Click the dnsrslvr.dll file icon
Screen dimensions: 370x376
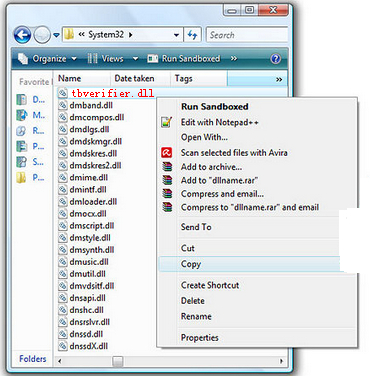click(x=63, y=322)
